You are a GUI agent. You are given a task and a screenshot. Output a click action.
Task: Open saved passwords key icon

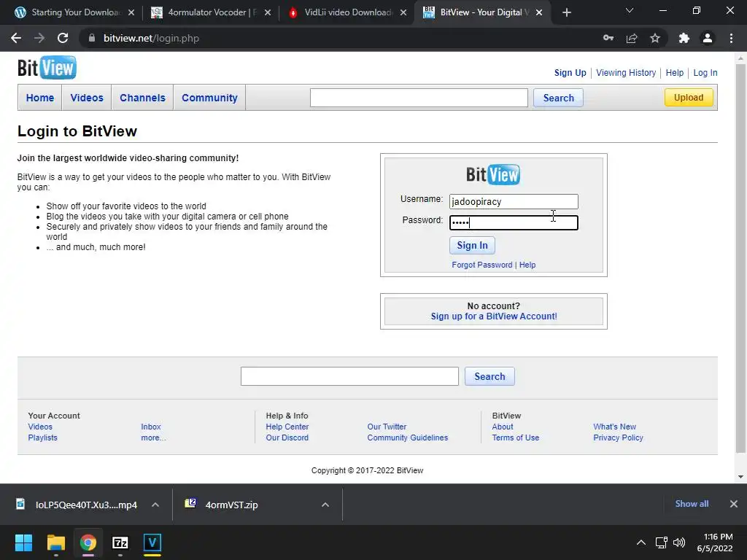[x=608, y=38]
